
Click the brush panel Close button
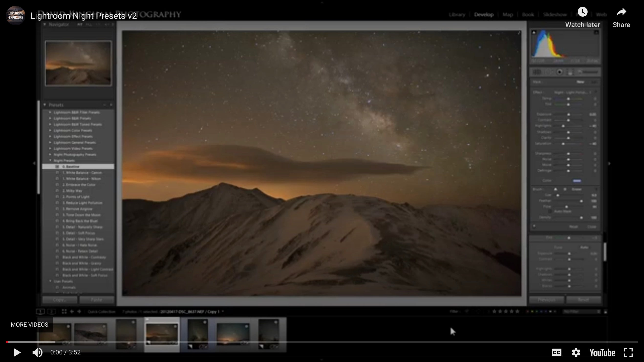[x=592, y=227]
